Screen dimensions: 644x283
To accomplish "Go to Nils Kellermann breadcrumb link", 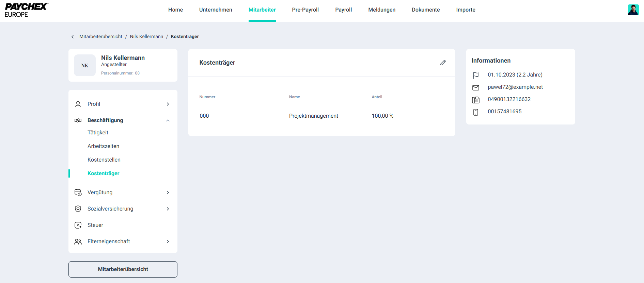I will pyautogui.click(x=146, y=37).
